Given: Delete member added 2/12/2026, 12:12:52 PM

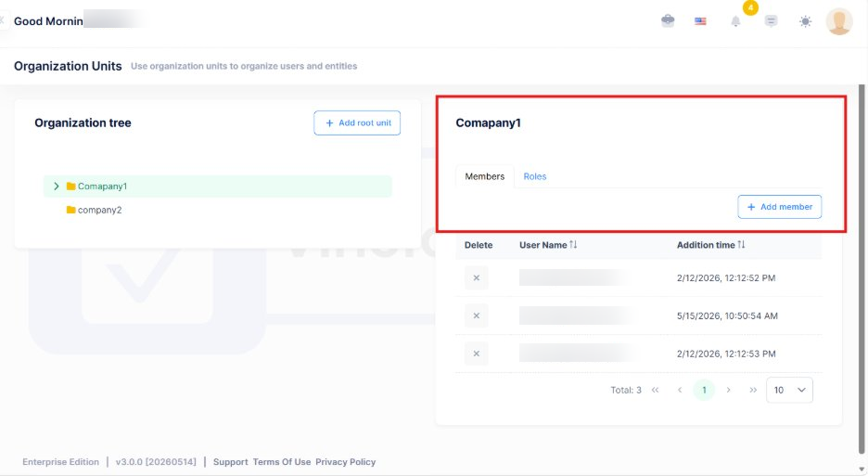Looking at the screenshot, I should coord(477,278).
